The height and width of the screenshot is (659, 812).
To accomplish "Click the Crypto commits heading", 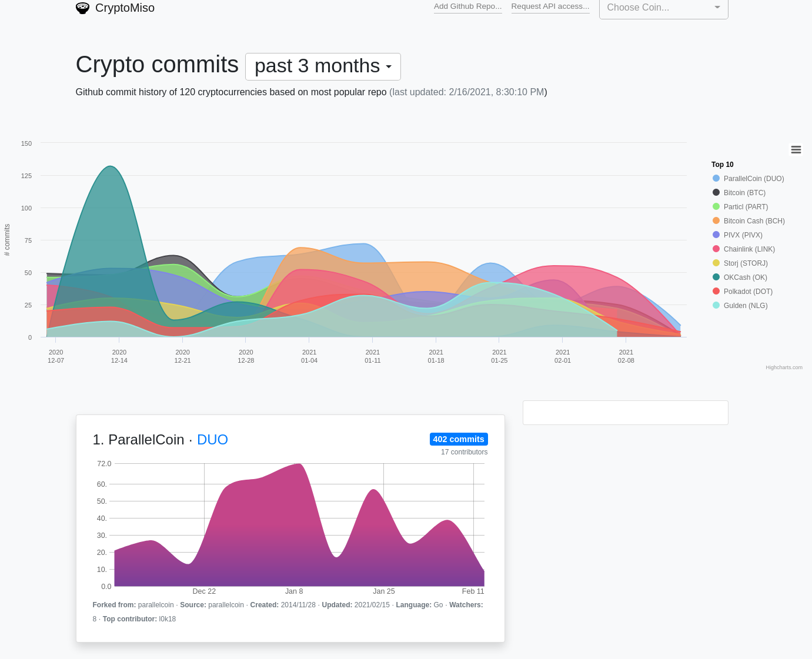I will pos(157,65).
